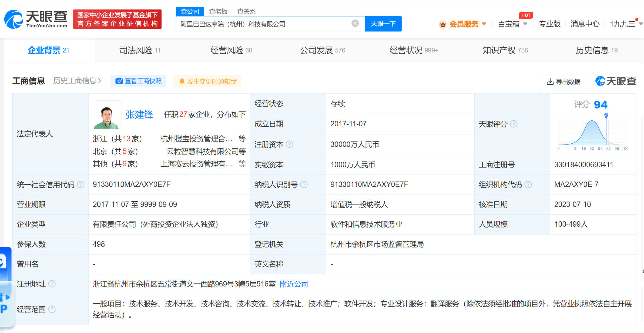Click help icon next to 注册资本
The image size is (644, 333).
pos(289,144)
